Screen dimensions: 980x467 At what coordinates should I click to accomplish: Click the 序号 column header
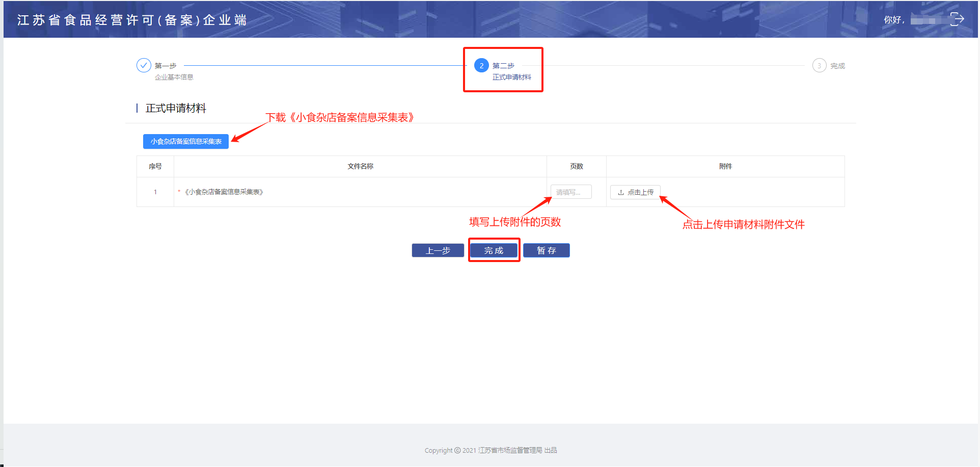(155, 167)
